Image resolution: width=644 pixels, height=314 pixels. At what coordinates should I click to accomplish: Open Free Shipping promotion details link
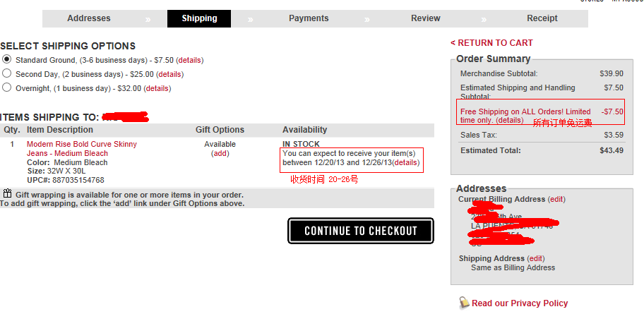coord(510,120)
